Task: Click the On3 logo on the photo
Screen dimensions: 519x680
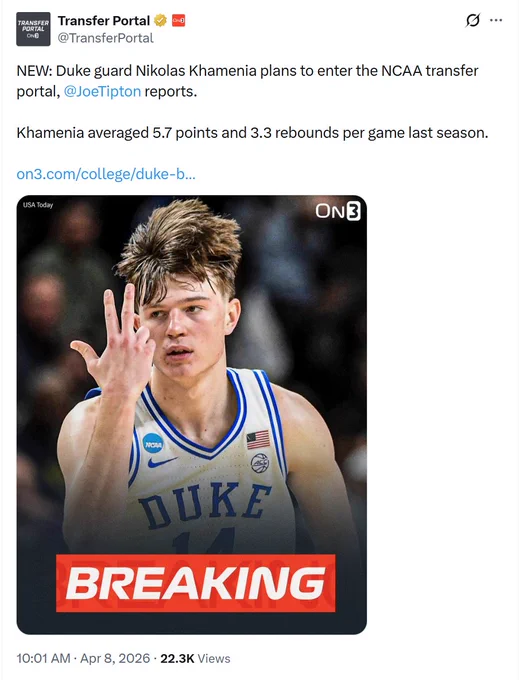Action: pyautogui.click(x=338, y=211)
